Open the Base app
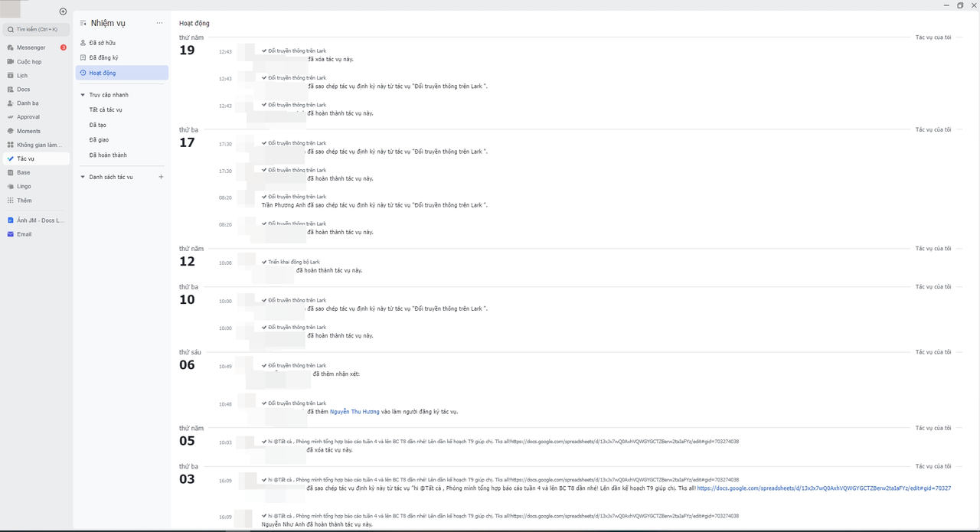Screen dimensions: 980x532 23,172
